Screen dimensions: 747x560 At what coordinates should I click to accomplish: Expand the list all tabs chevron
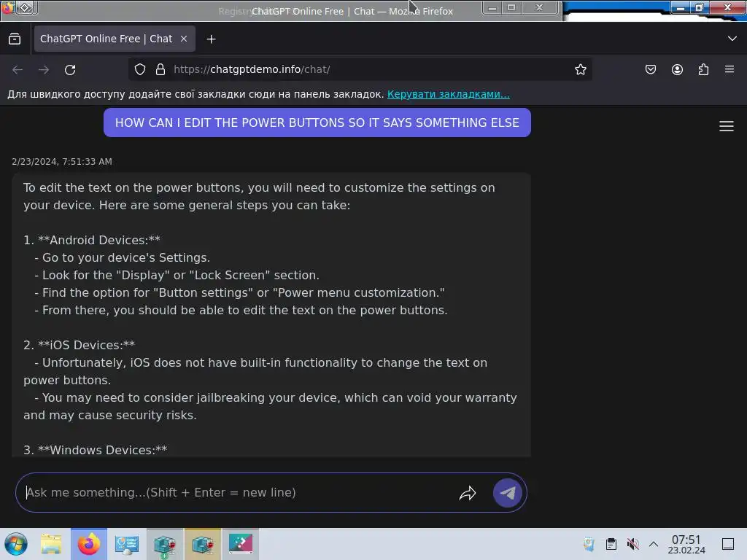click(x=732, y=39)
